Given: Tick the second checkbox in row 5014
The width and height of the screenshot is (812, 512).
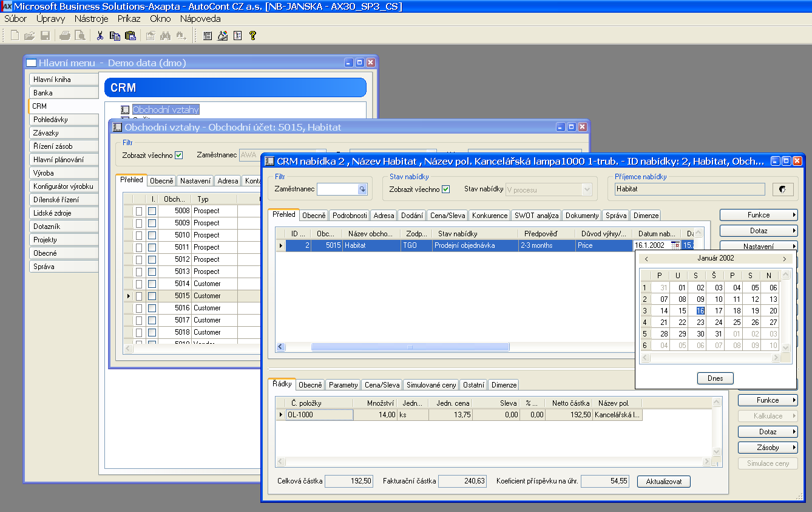Looking at the screenshot, I should coord(152,284).
